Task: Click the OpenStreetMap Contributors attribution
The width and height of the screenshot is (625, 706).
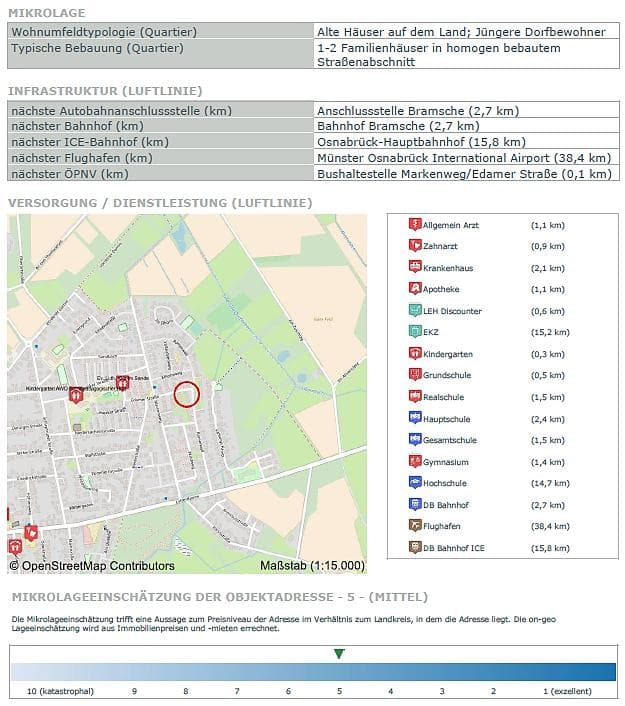Action: coord(92,566)
